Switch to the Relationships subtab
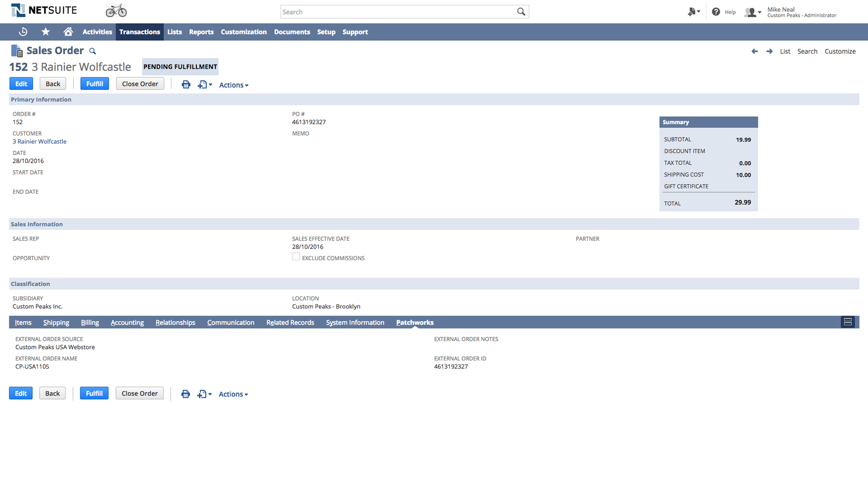 pos(175,323)
